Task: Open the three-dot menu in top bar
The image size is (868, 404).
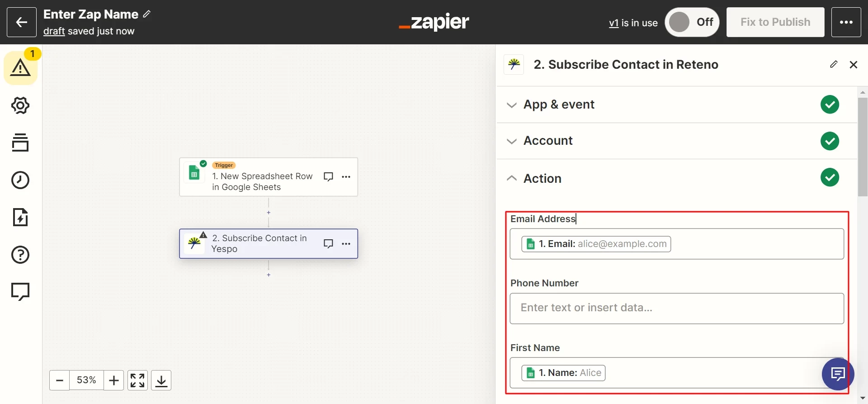Action: [x=846, y=22]
